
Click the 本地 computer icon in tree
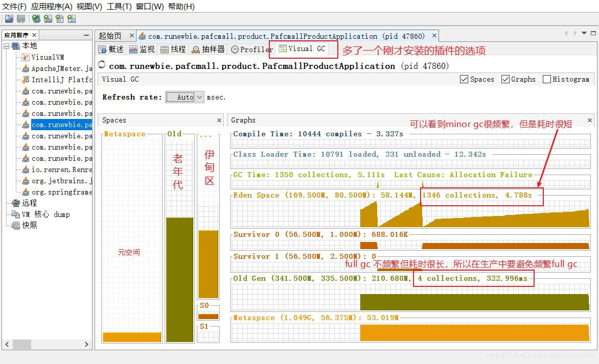[16, 46]
